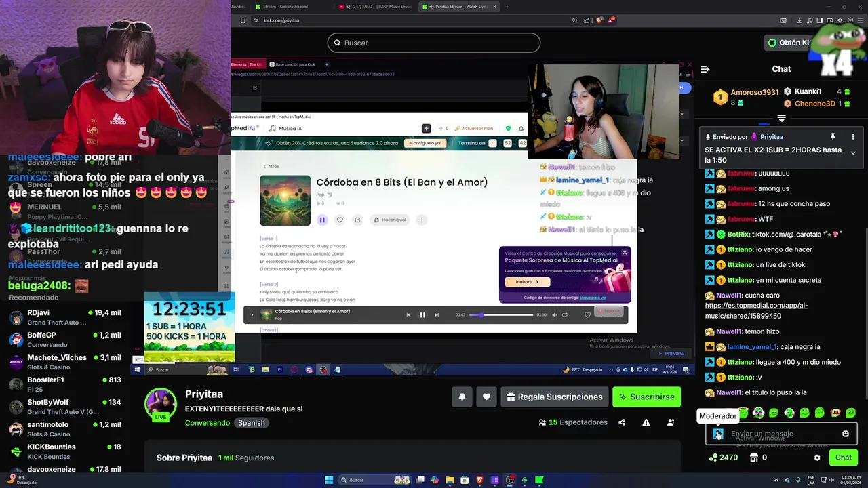Toggle the notification bell for Priyitaa
This screenshot has height=488, width=868.
click(x=462, y=396)
